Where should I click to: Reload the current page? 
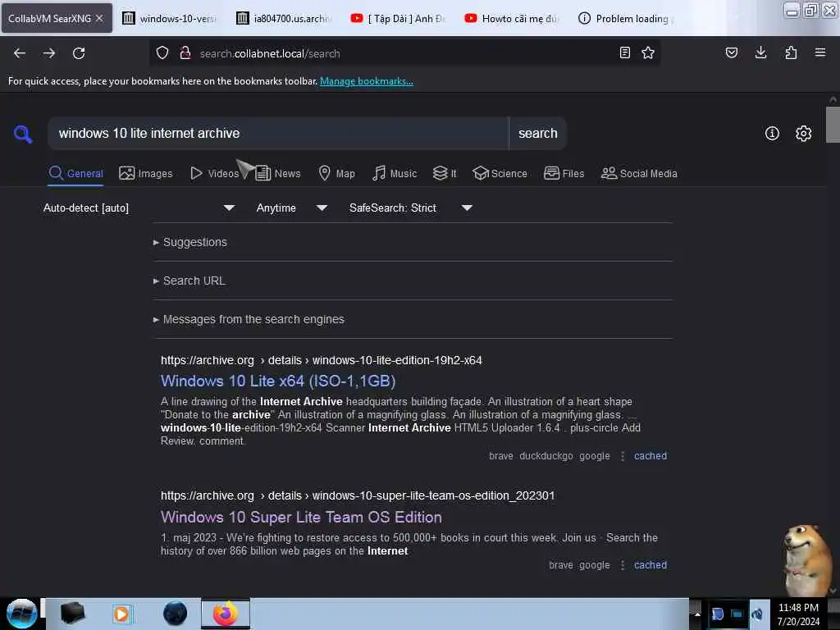(79, 53)
